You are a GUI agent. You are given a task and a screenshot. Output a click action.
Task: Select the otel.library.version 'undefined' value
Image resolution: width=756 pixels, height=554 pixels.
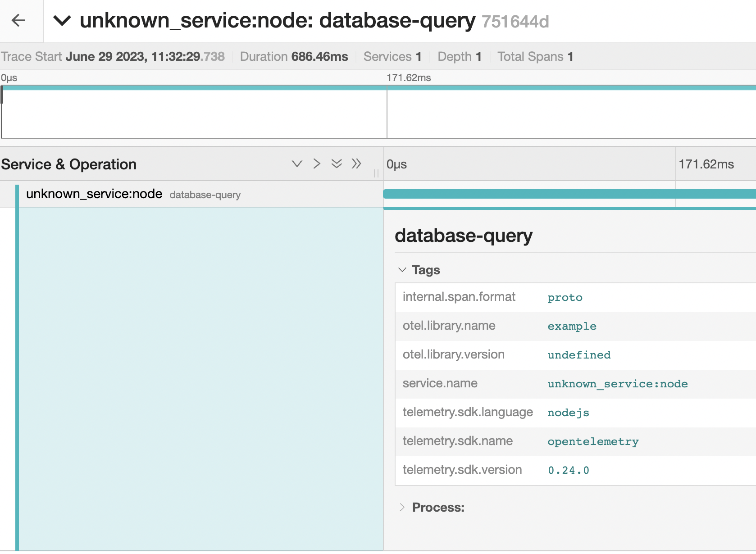(x=579, y=355)
